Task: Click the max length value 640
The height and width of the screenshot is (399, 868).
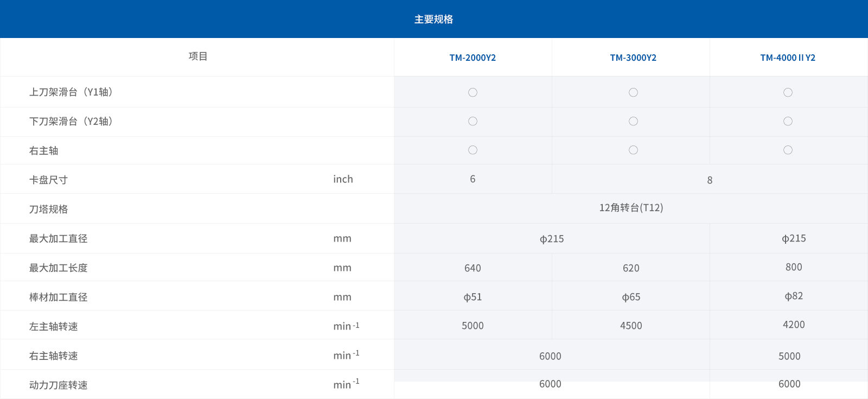Action: 473,268
